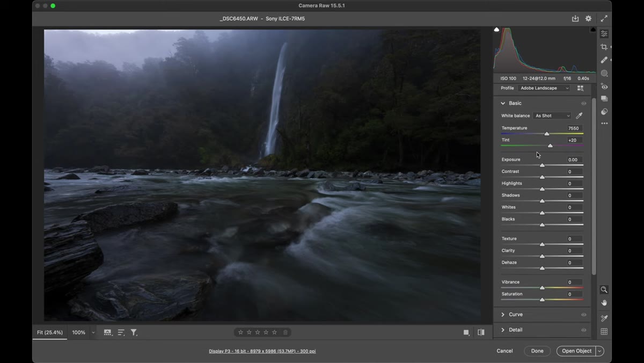Screen dimensions: 644x363
Task: Select the Zoom magnifier tool
Action: click(x=604, y=289)
